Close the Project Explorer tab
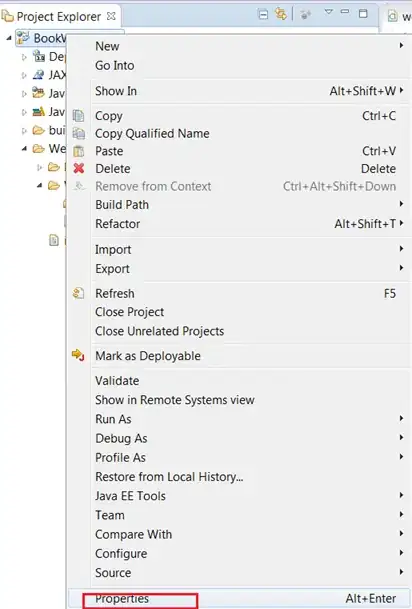The width and height of the screenshot is (412, 609). pyautogui.click(x=111, y=16)
